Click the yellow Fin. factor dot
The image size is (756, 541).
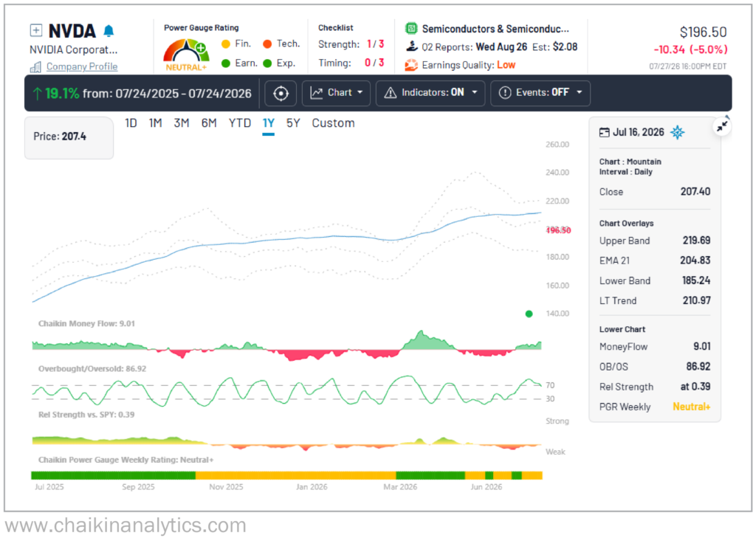[x=226, y=44]
